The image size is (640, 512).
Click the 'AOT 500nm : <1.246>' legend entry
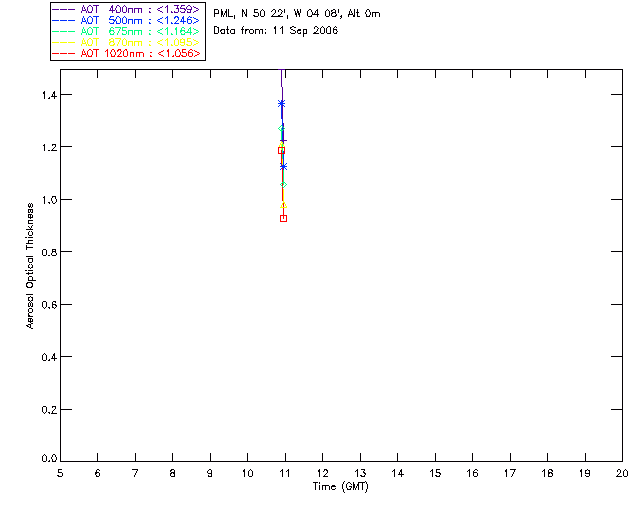(140, 20)
